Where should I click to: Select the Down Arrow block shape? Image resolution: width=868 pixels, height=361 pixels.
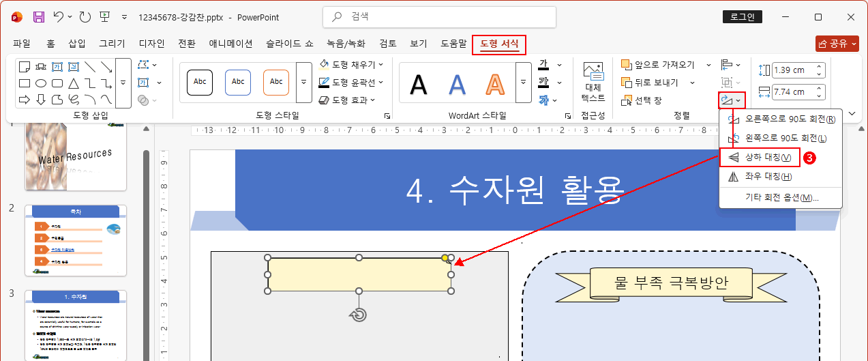tap(41, 100)
